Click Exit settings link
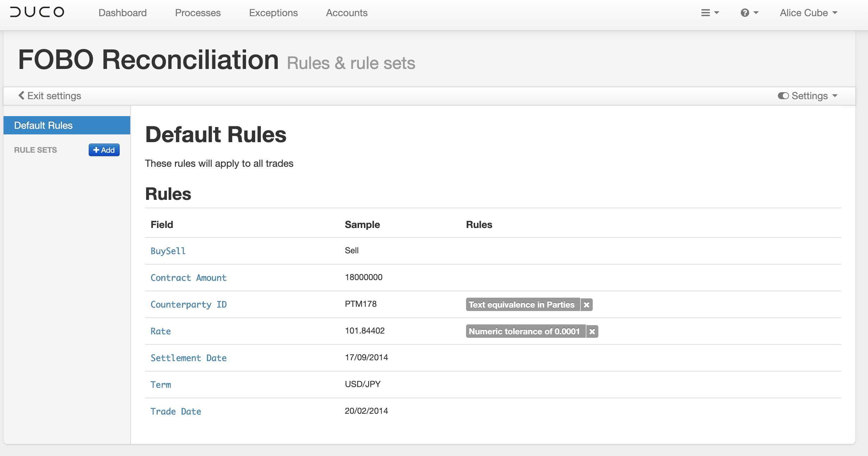This screenshot has width=868, height=456. tap(50, 96)
